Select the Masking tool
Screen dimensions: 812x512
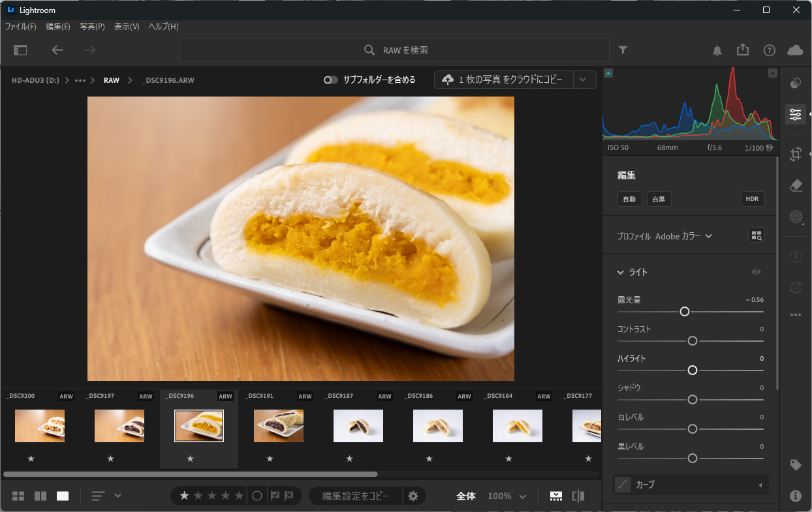(796, 217)
